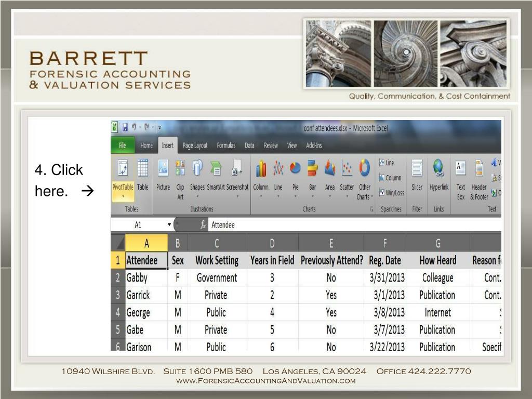This screenshot has height=399, width=532.
Task: Expand the PivotTable dropdown arrow
Action: (x=123, y=196)
